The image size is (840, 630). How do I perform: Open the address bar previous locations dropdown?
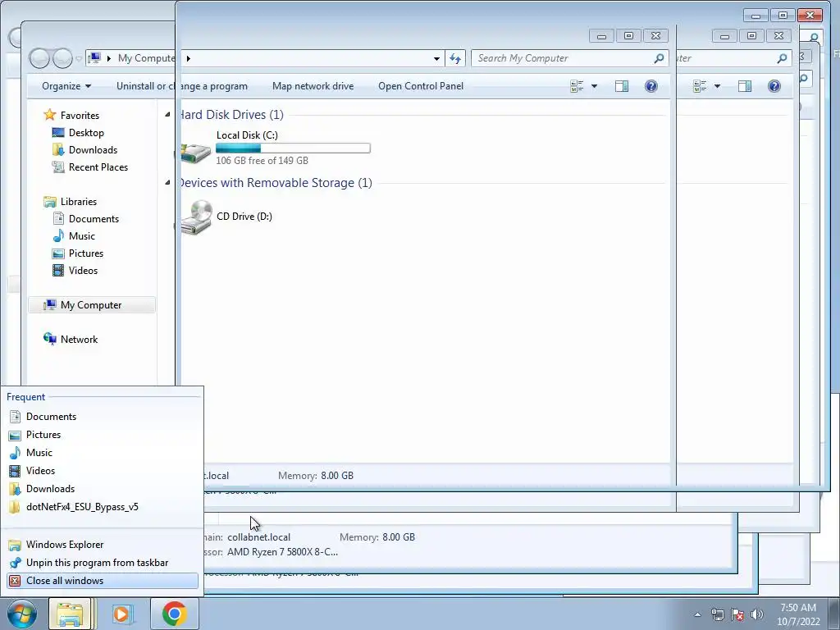[436, 58]
